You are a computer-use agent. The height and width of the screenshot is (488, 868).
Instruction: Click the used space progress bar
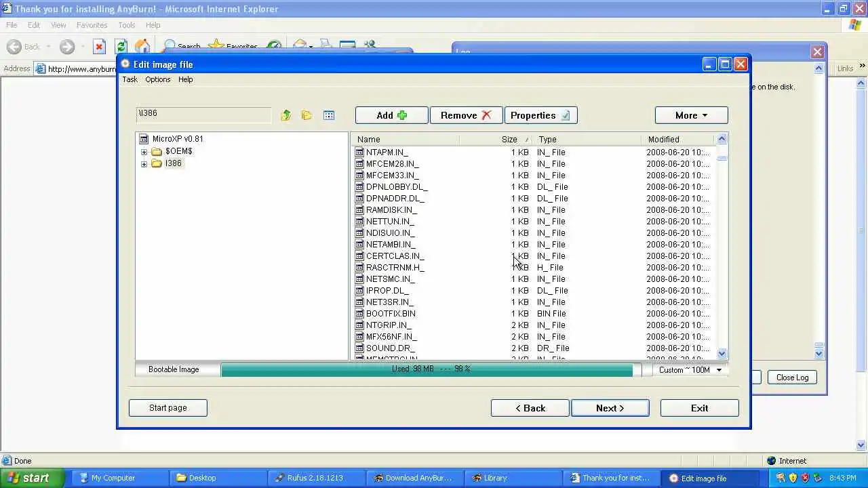tap(431, 369)
